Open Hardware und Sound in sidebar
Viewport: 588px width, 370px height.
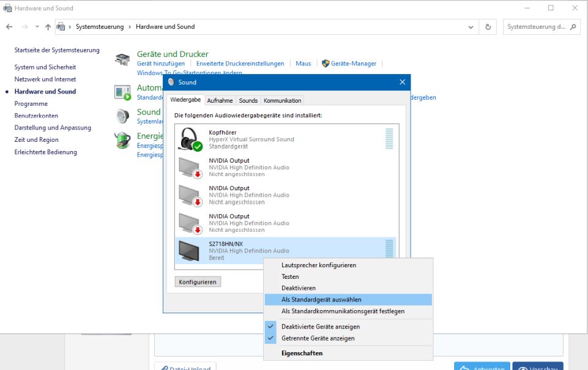(x=45, y=92)
